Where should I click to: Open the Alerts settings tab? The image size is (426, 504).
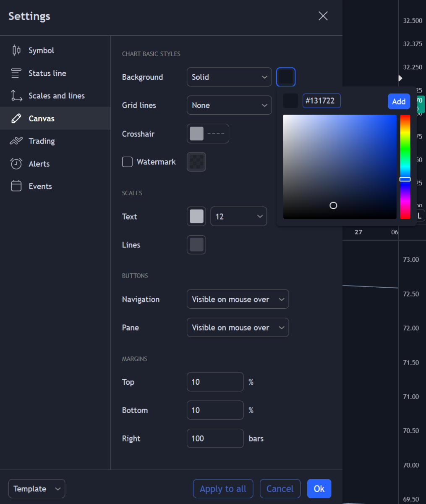click(x=55, y=164)
